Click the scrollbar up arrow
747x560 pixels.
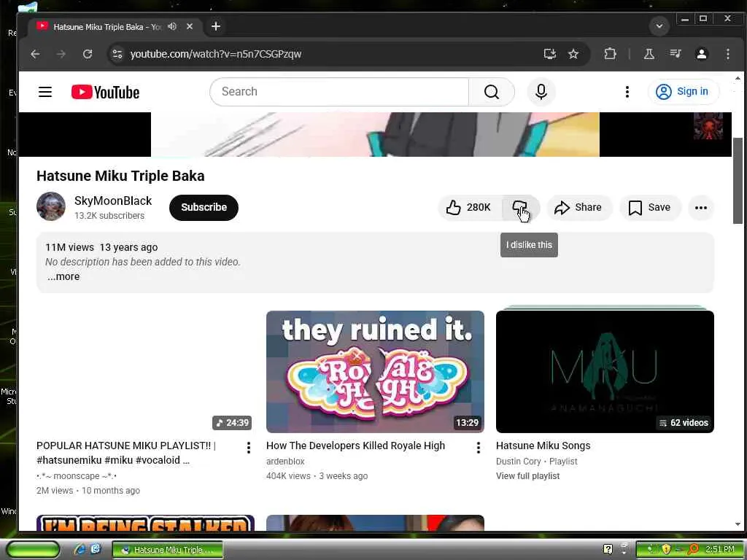click(738, 77)
